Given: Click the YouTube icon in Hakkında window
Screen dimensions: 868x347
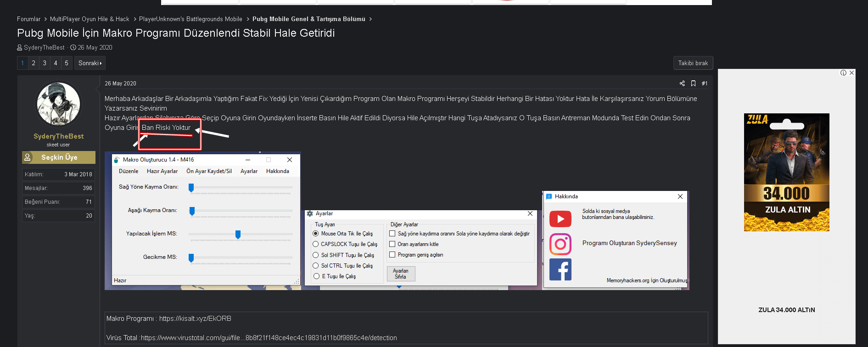Looking at the screenshot, I should click(x=560, y=219).
